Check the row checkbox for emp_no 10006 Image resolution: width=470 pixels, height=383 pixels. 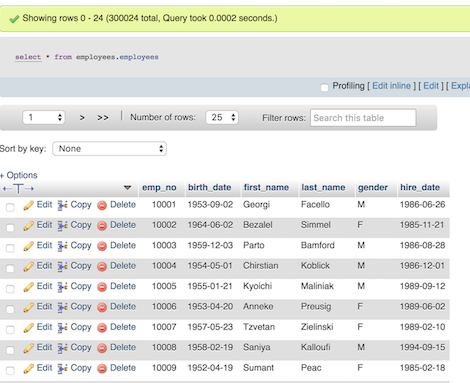10,309
